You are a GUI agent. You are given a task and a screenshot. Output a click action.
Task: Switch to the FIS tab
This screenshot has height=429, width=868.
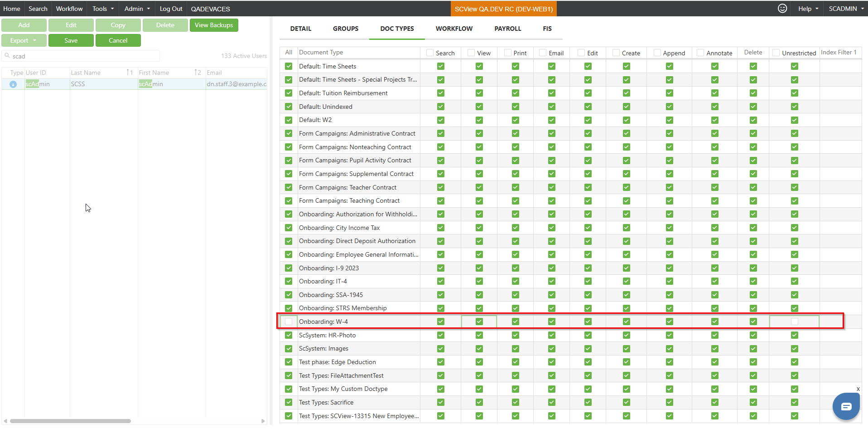pos(547,29)
